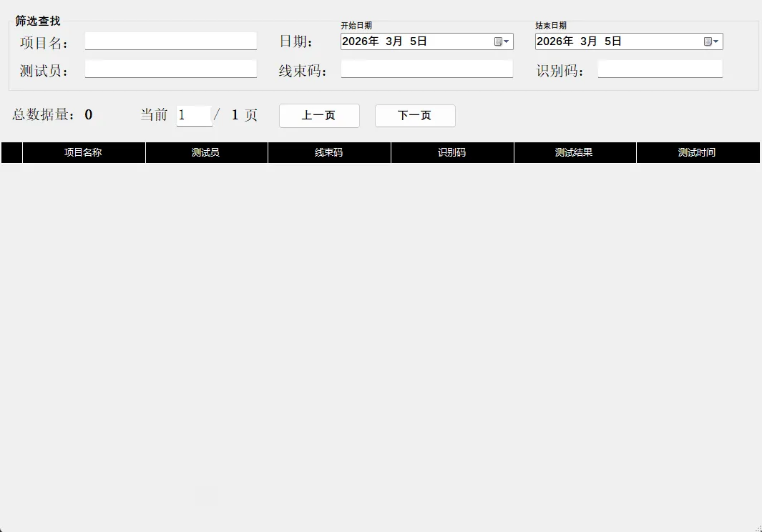Go to next page with 下一页
Screen dimensions: 762x532
[415, 116]
